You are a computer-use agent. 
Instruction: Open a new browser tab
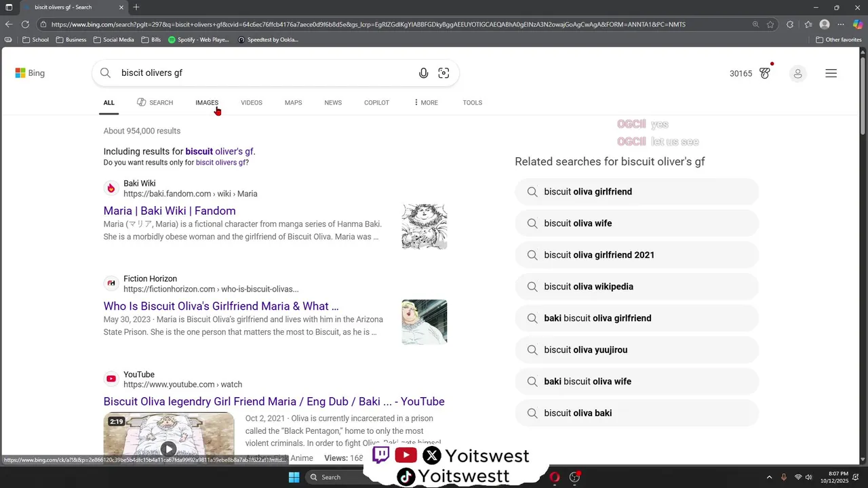point(136,7)
